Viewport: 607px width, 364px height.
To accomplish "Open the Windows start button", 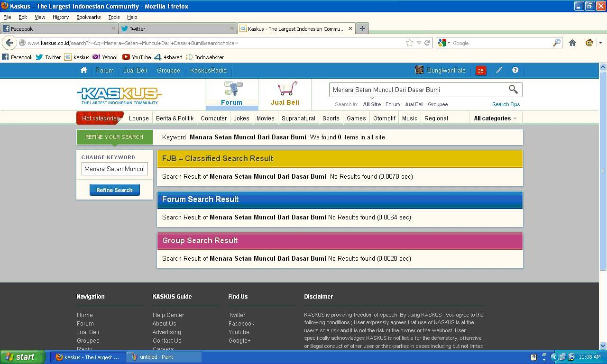I will pos(22,357).
